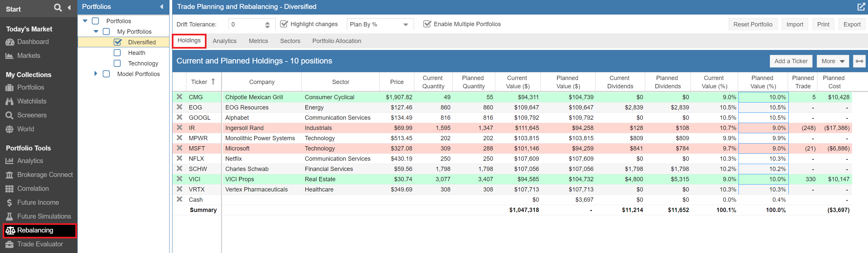Viewport: 868px width, 253px height.
Task: Click the Print button
Action: 823,24
